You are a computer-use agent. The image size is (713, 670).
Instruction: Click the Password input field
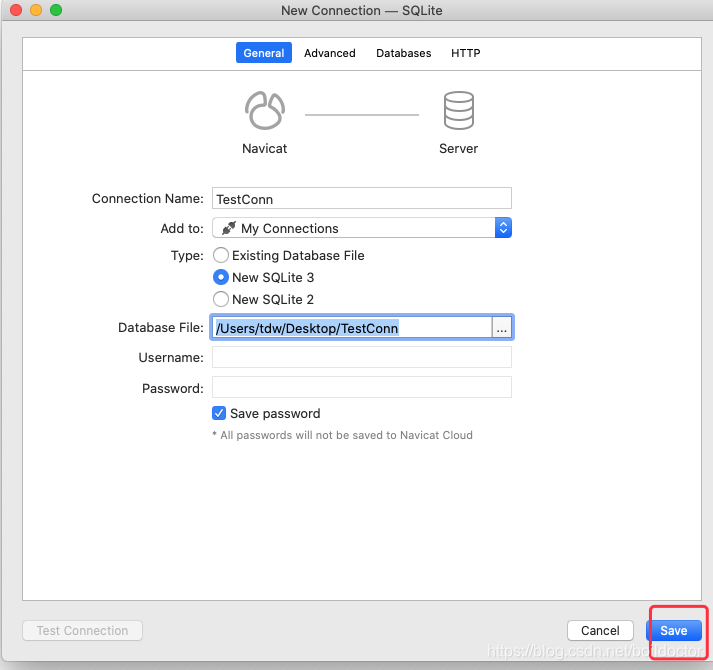362,387
